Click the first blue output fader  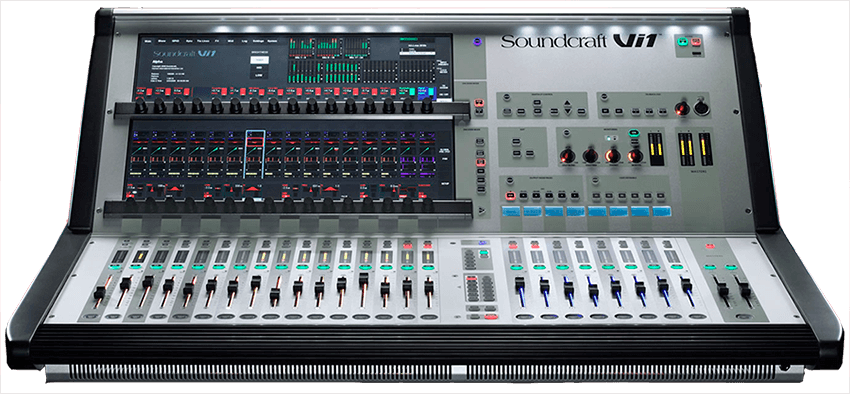519,284
